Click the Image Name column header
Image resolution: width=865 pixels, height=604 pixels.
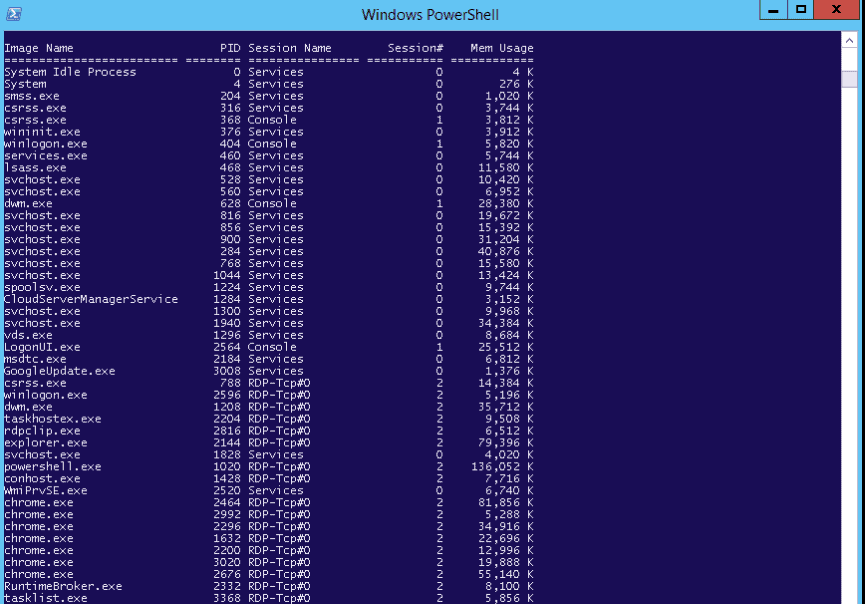pyautogui.click(x=39, y=48)
